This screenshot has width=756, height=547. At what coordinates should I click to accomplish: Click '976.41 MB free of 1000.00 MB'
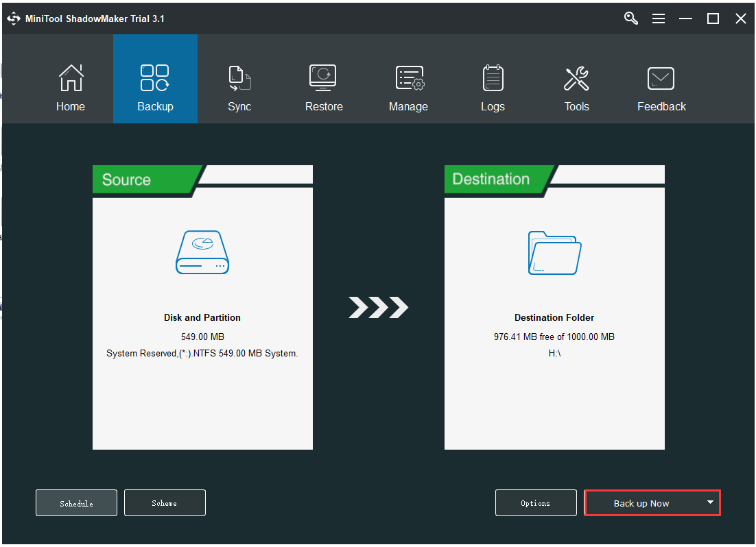point(554,337)
